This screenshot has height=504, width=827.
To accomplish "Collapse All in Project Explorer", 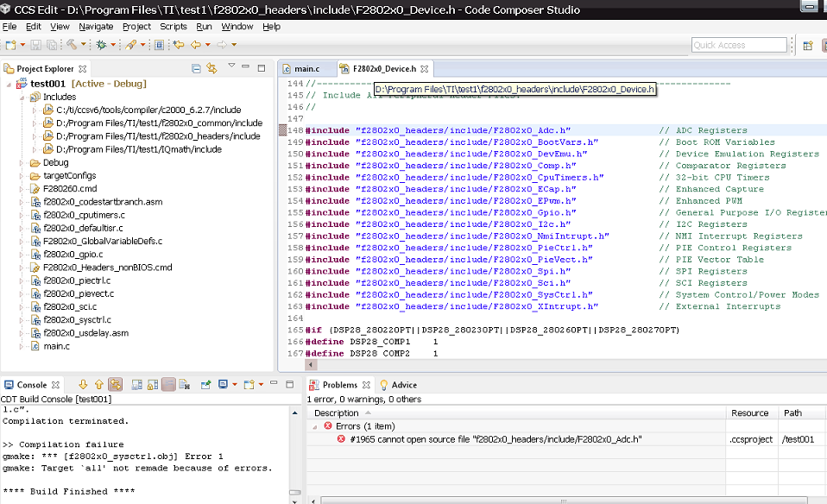I will (x=197, y=68).
